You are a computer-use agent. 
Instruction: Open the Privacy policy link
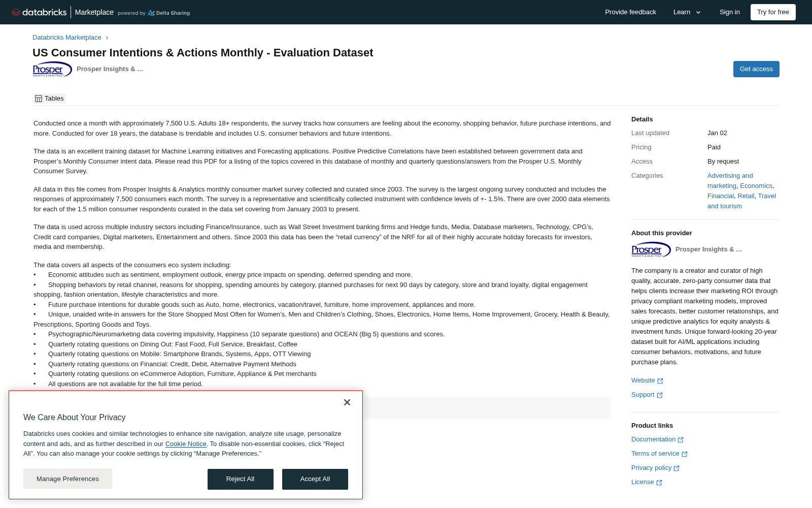[655, 468]
